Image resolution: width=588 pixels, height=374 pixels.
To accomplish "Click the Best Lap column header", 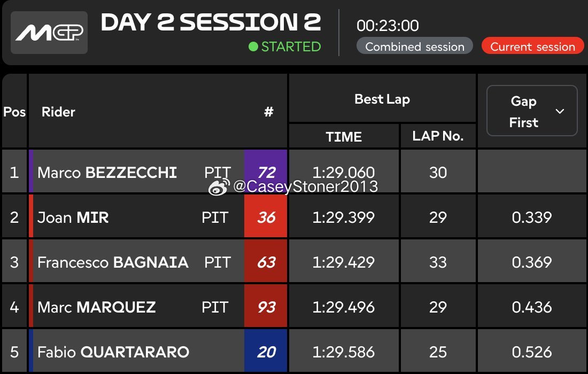I will 382,99.
